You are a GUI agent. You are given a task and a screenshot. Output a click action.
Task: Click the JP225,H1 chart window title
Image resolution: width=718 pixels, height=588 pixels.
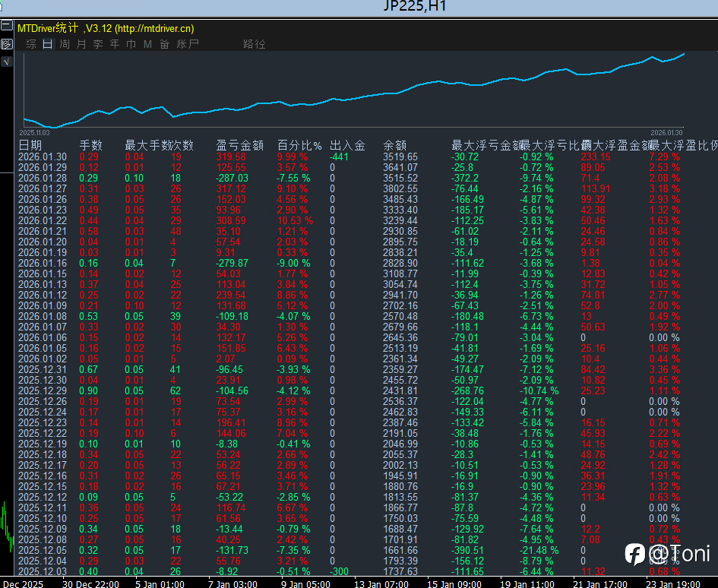[x=414, y=6]
